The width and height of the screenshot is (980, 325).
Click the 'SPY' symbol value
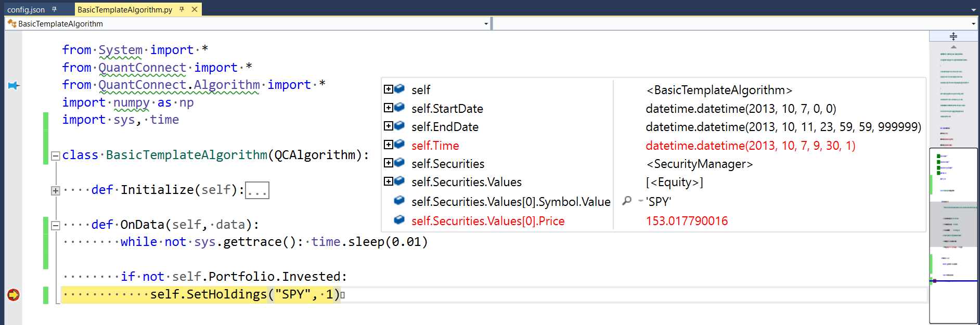pyautogui.click(x=659, y=202)
